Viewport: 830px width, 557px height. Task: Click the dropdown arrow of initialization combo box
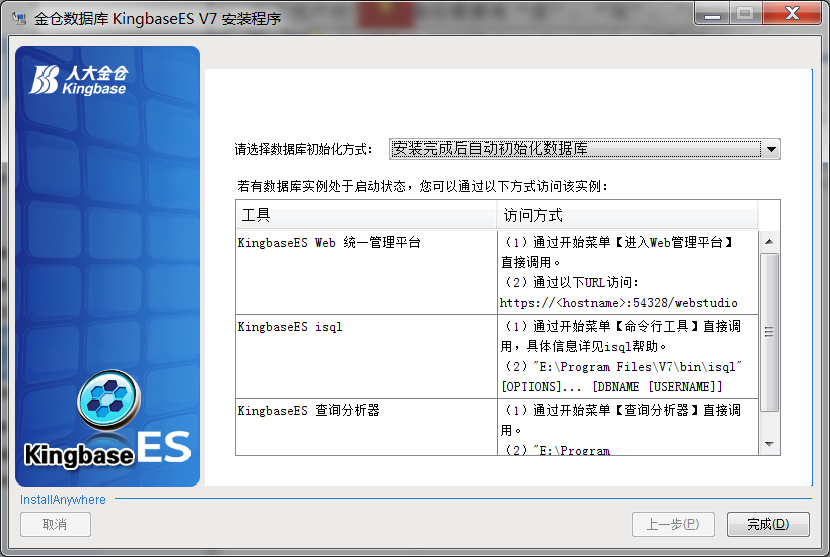click(x=771, y=149)
